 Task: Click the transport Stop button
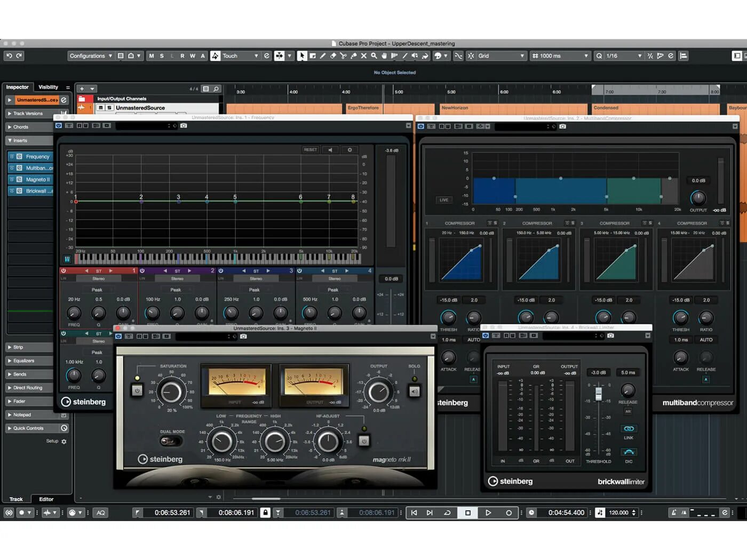point(468,513)
